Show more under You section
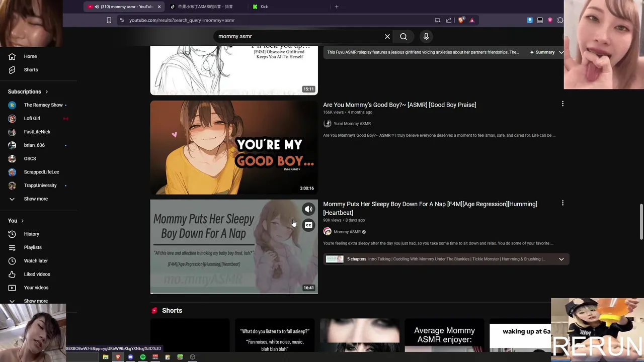The image size is (644, 362). [x=36, y=301]
